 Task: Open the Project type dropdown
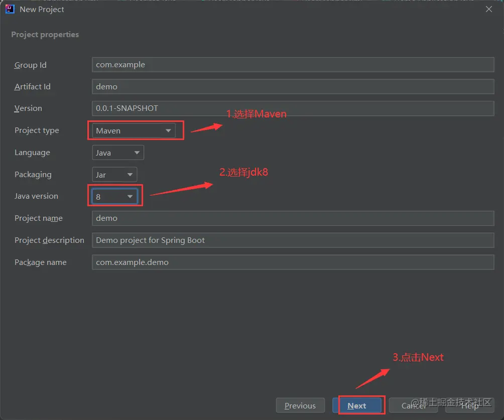tap(134, 130)
